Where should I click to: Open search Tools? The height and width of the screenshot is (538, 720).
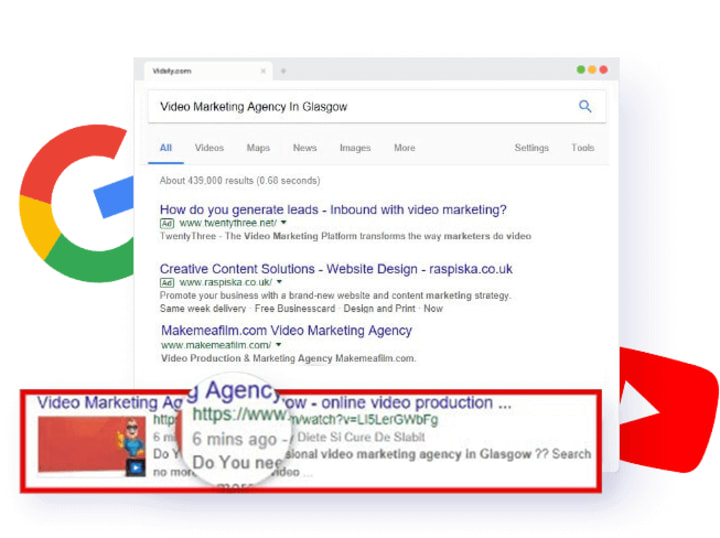(583, 148)
